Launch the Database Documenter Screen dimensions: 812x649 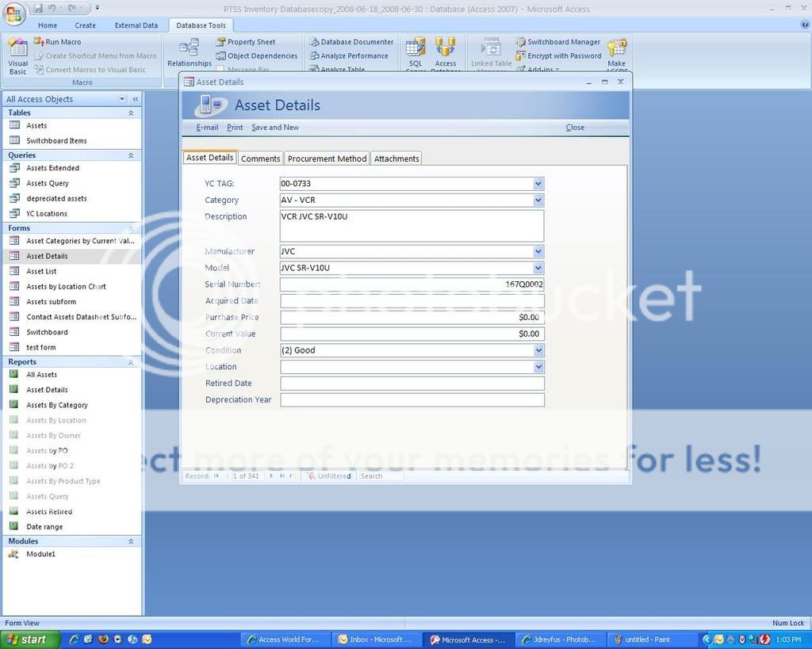351,42
